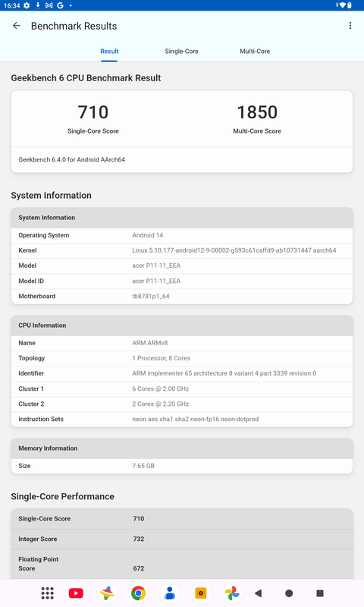
Task: Select the System Information table header
Action: tap(182, 218)
